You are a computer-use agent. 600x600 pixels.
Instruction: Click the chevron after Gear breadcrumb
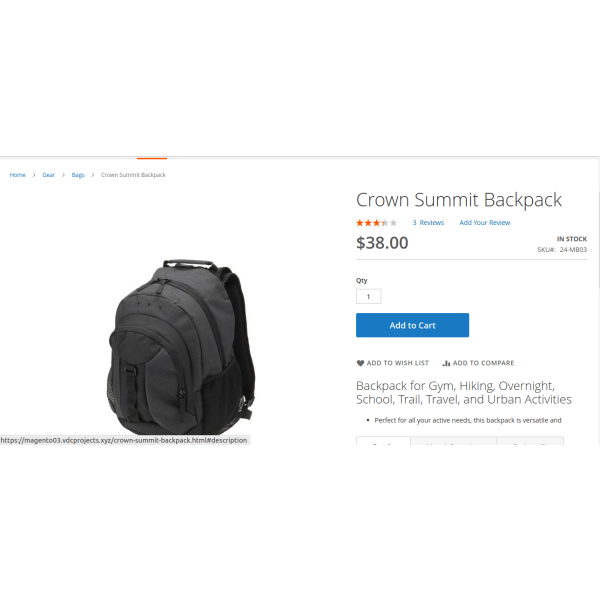tap(64, 175)
